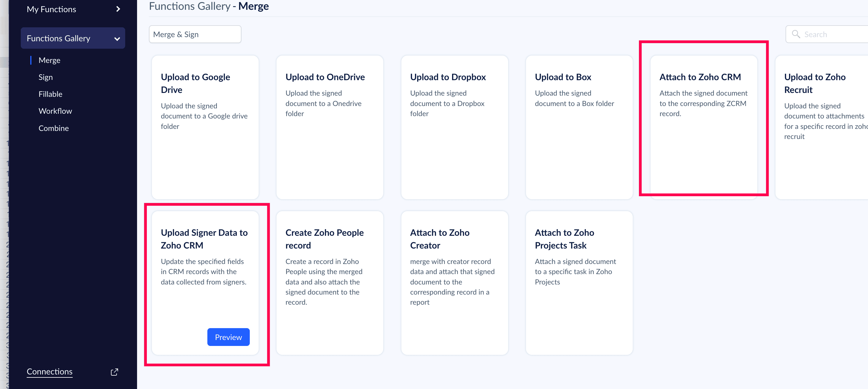
Task: Choose the Upload to Dropbox function
Action: (x=454, y=127)
